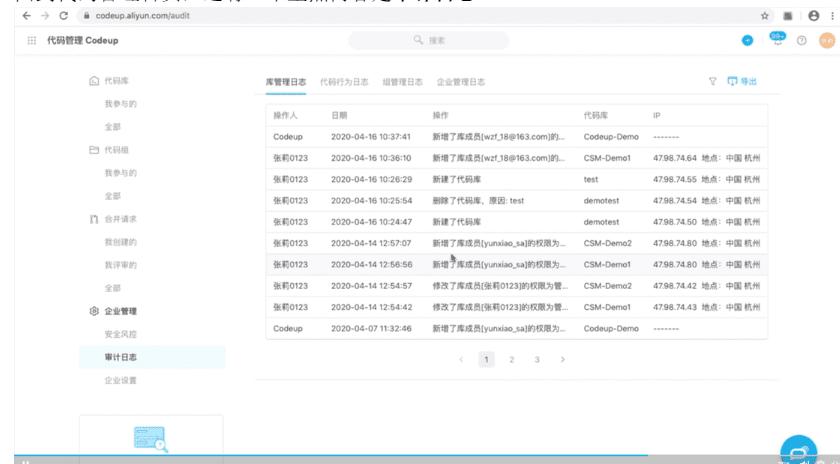Viewport: 840px width, 464px height.
Task: Focus the 搜索 search field
Action: 429,40
